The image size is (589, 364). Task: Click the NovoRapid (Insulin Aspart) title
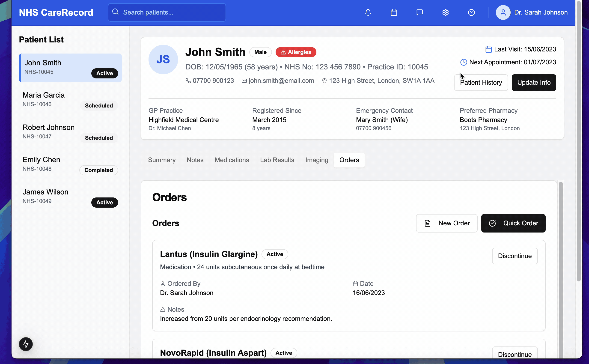click(213, 353)
